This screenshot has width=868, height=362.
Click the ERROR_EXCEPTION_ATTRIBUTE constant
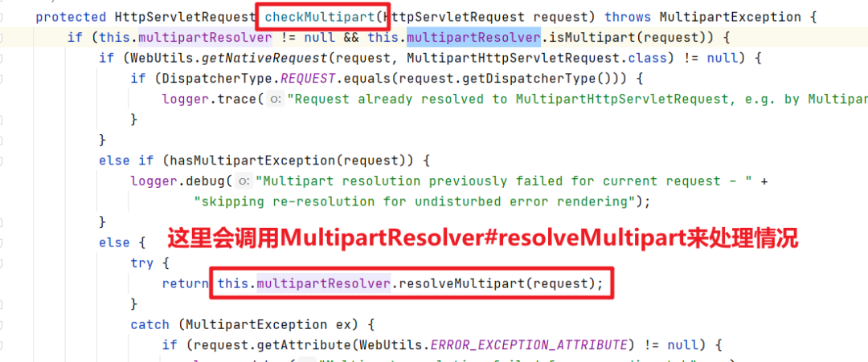(529, 345)
